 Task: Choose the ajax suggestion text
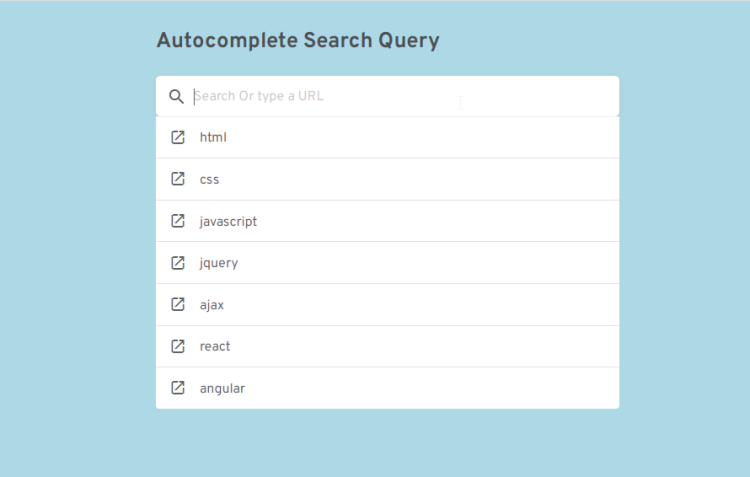point(212,305)
